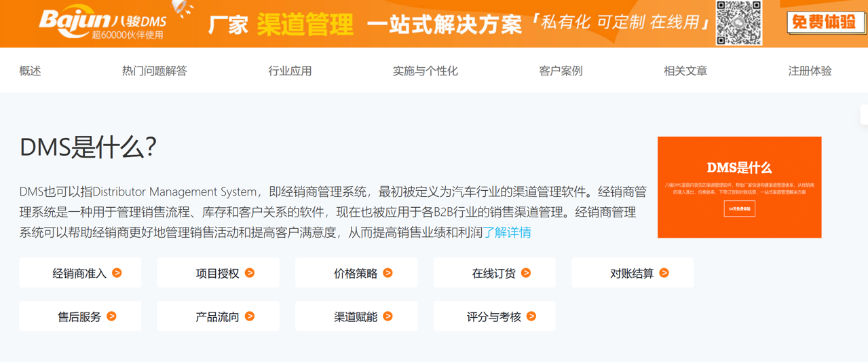Click orange arrow icon beside 价格策略
The height and width of the screenshot is (362, 868).
point(388,273)
